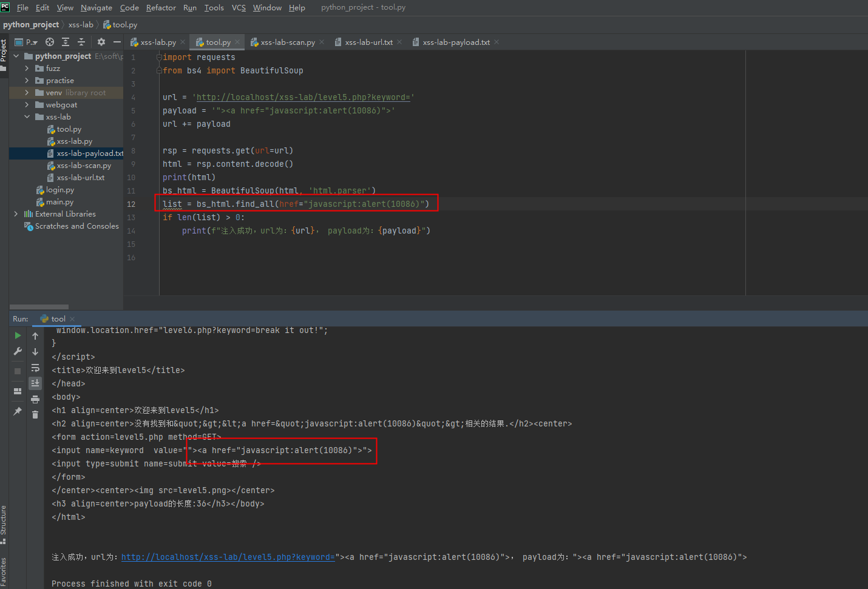
Task: Close the tool Run tab
Action: [72, 319]
